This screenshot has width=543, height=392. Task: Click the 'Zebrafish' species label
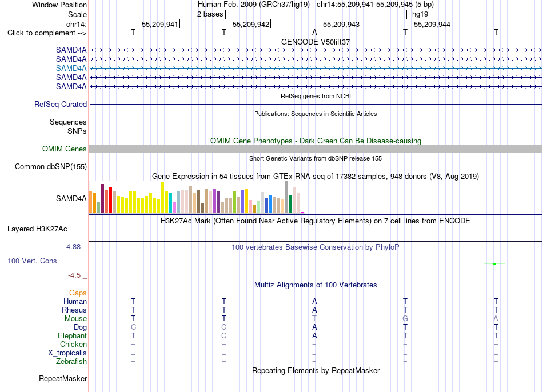(x=71, y=361)
